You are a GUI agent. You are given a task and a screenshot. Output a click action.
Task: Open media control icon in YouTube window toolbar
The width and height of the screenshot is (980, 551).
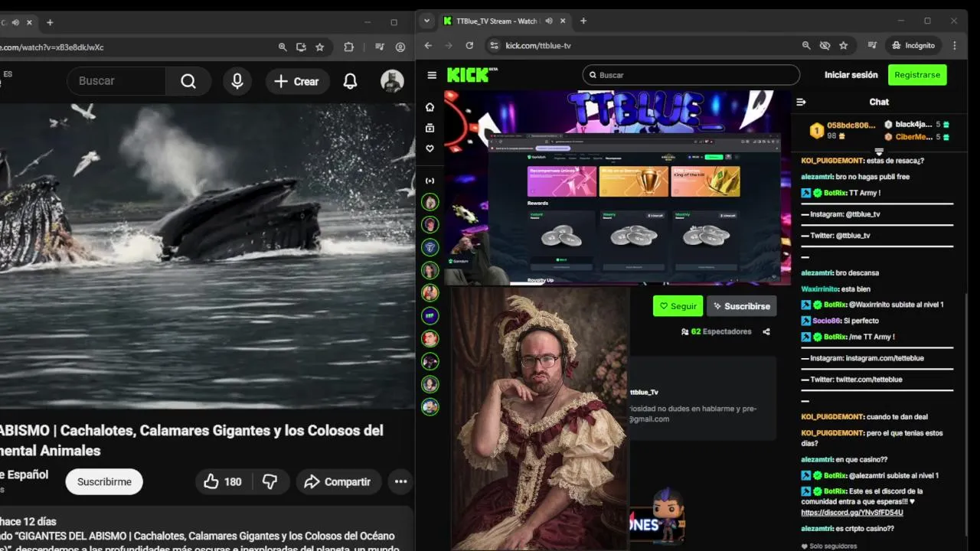point(380,47)
